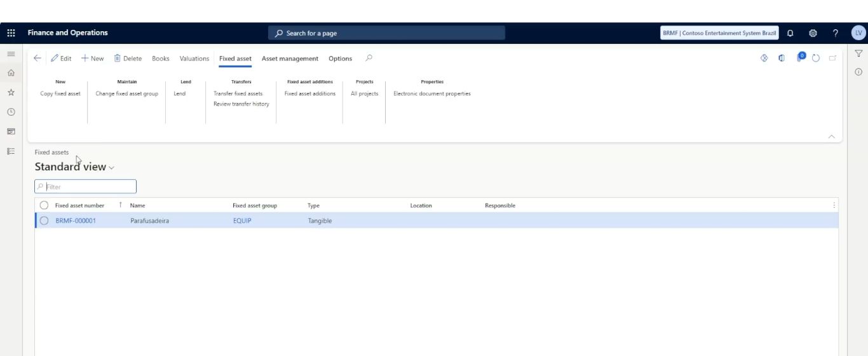Click Review transfer history

coord(241,104)
